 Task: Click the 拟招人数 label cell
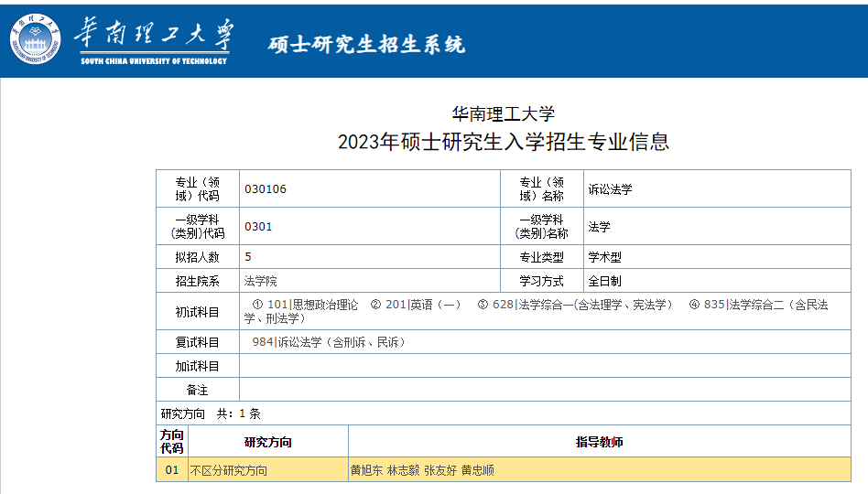(198, 257)
